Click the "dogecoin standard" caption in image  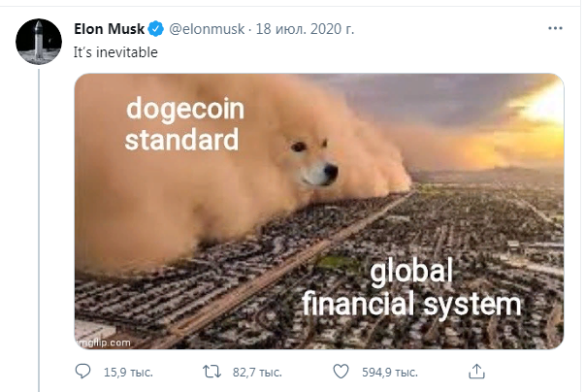coord(184,124)
